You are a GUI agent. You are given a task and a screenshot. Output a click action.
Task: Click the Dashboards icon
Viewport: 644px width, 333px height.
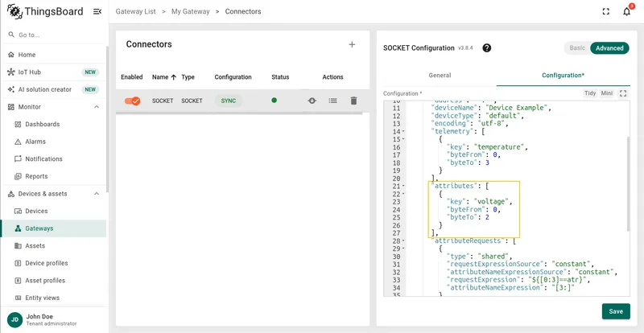tap(18, 124)
